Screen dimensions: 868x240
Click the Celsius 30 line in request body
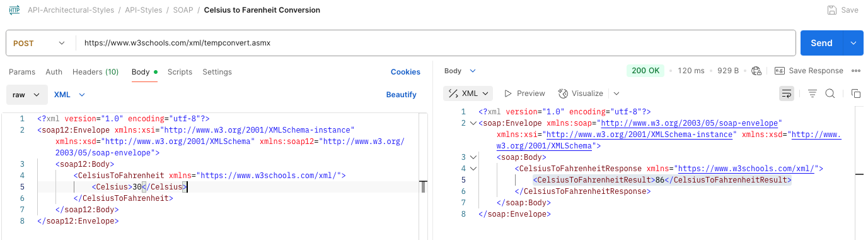coord(139,187)
